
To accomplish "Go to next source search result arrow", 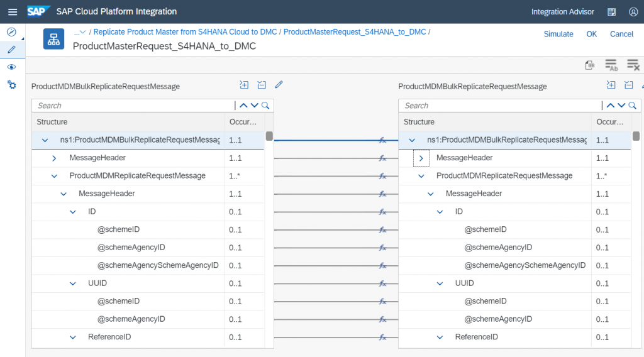I will tap(255, 106).
